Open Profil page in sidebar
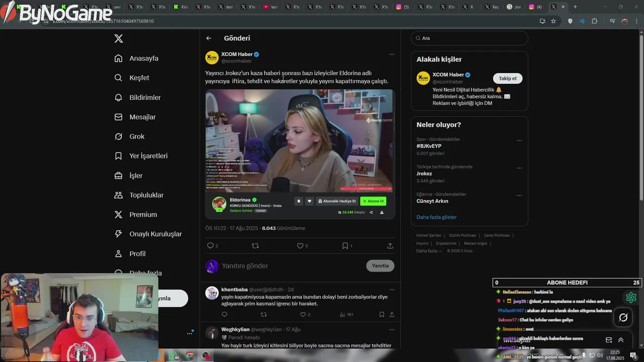This screenshot has width=644, height=362. (130, 253)
